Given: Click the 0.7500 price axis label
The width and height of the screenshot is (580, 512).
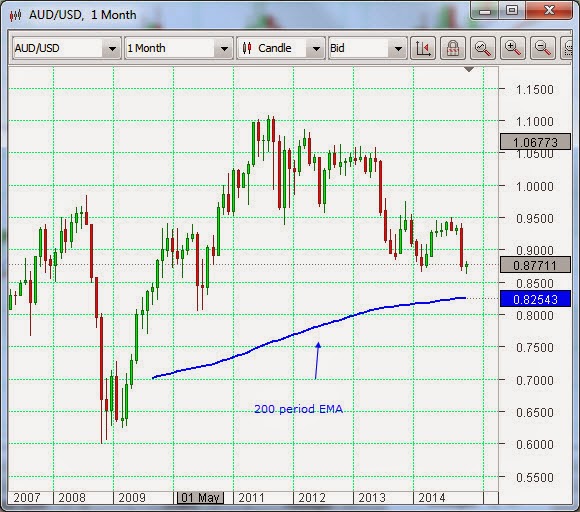Looking at the screenshot, I should tap(535, 348).
